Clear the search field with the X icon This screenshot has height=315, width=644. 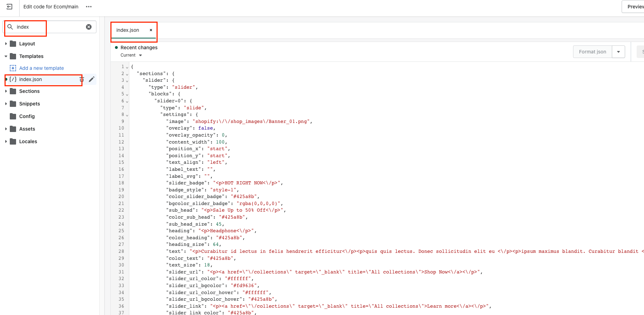click(89, 27)
